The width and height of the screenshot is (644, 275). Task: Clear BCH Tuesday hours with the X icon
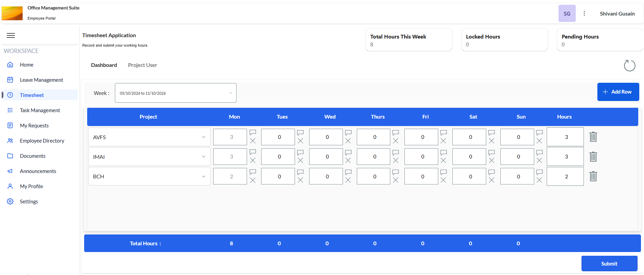300,180
